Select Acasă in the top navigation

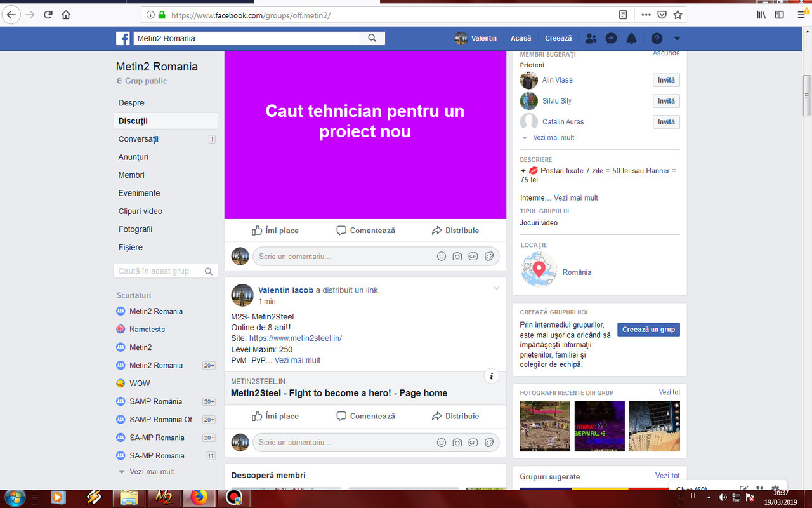520,38
